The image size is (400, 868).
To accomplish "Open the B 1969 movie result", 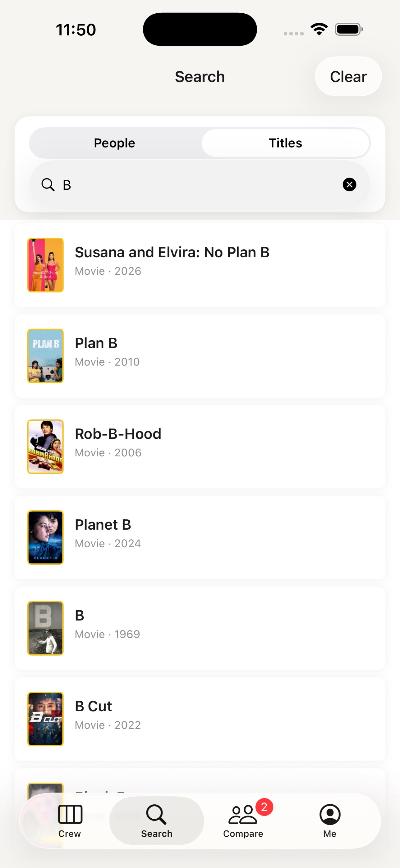I will tap(200, 628).
